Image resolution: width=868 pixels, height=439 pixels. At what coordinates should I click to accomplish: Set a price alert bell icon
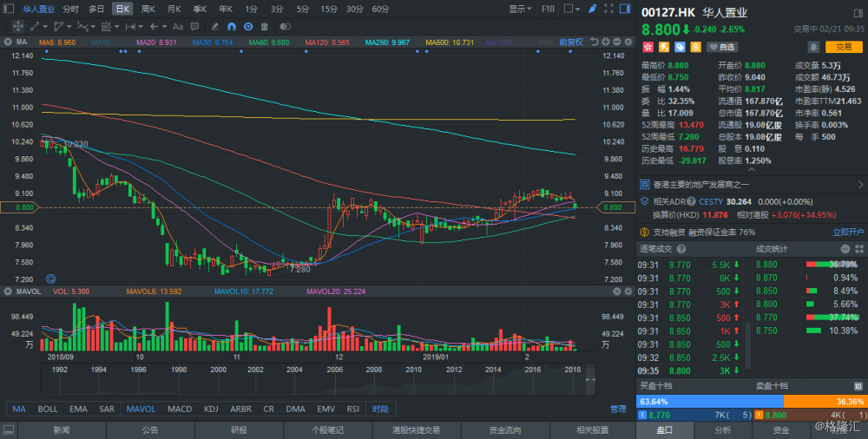(x=813, y=47)
